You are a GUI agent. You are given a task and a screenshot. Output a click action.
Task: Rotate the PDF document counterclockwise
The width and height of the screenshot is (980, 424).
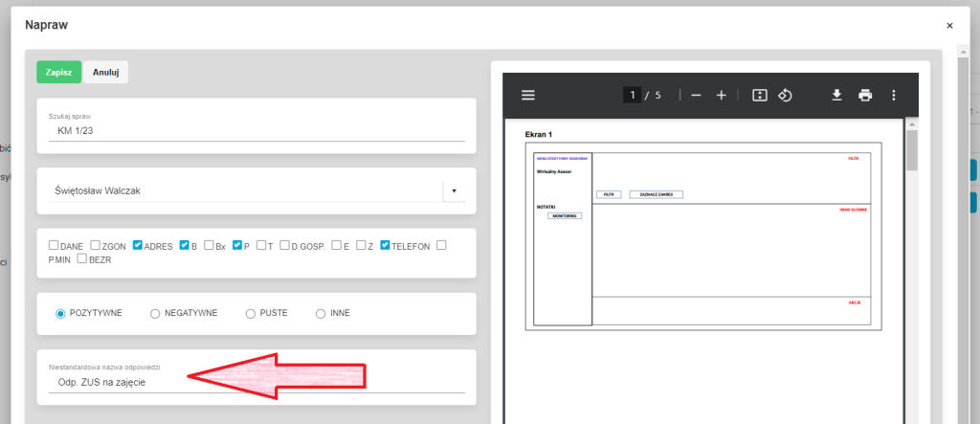[x=785, y=95]
